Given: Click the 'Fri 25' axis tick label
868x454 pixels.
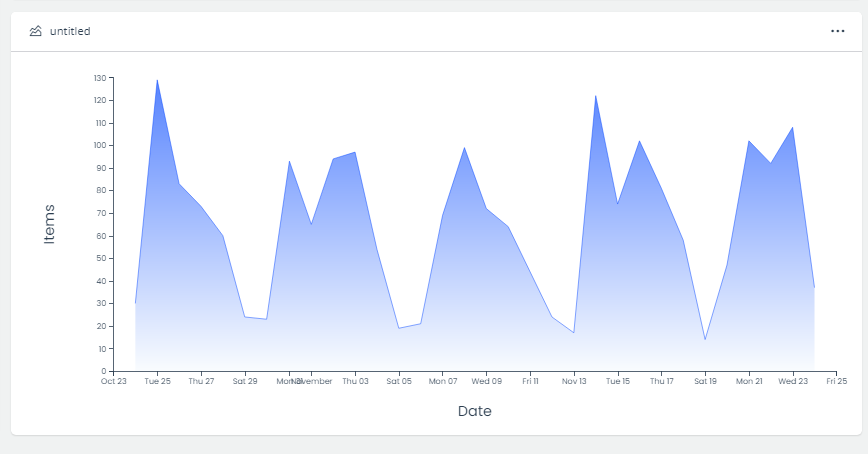Looking at the screenshot, I should point(836,381).
